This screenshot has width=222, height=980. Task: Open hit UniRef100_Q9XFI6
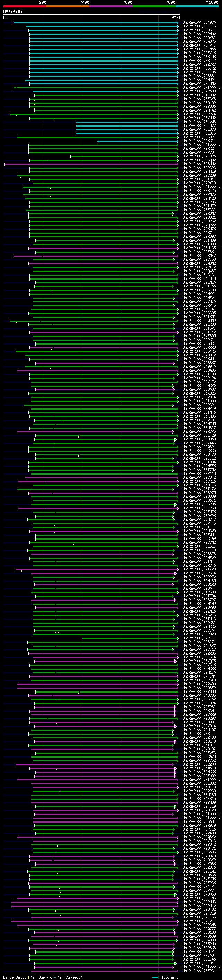(199, 26)
